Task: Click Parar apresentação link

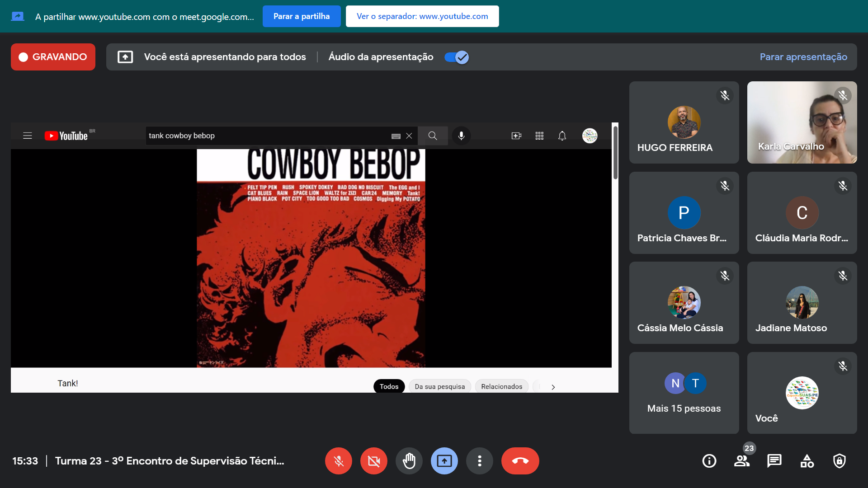Action: point(803,57)
